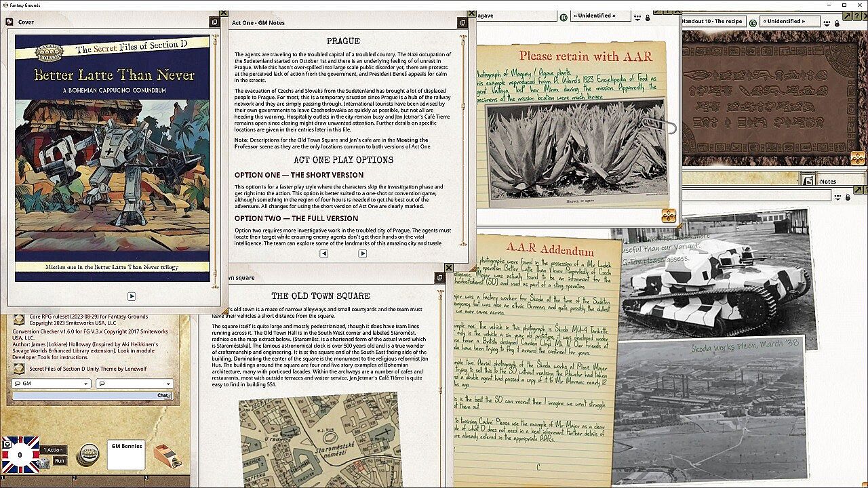Click the 'OPTION ONE — THE SHORT VERSION' heading

299,175
